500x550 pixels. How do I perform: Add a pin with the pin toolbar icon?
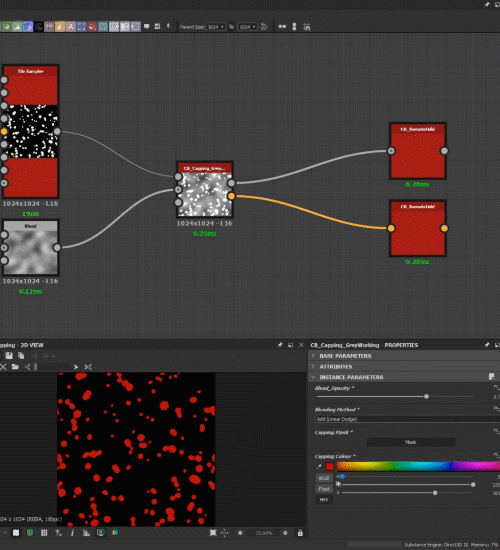click(x=168, y=26)
